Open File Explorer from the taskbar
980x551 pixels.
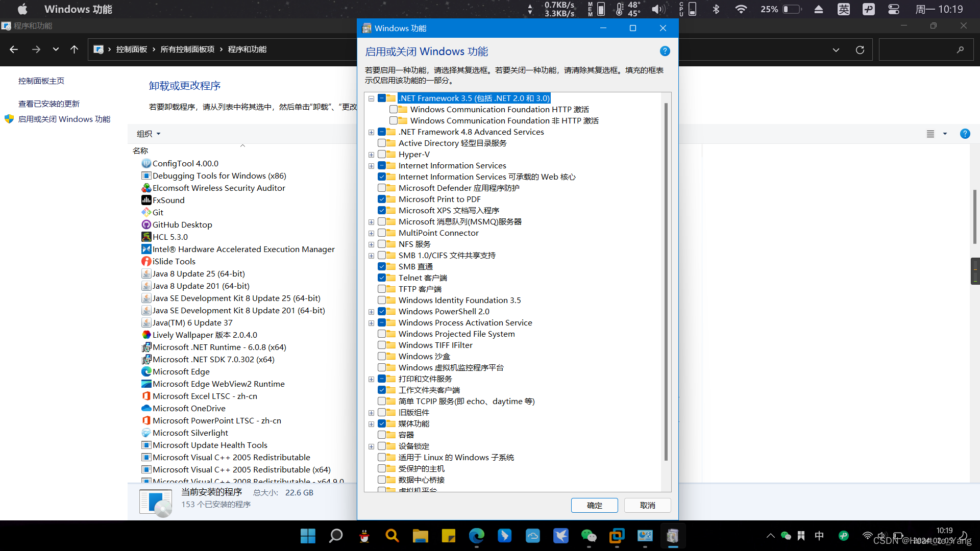pyautogui.click(x=420, y=536)
